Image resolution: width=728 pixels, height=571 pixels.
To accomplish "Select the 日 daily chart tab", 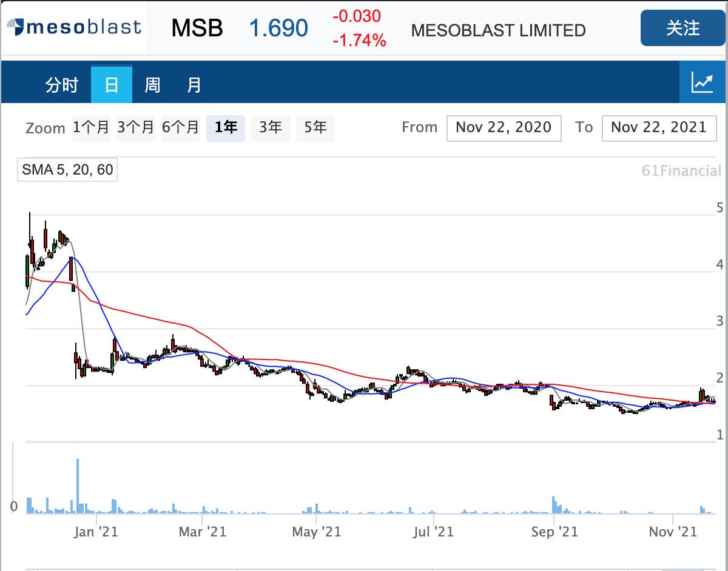I will coord(112,85).
